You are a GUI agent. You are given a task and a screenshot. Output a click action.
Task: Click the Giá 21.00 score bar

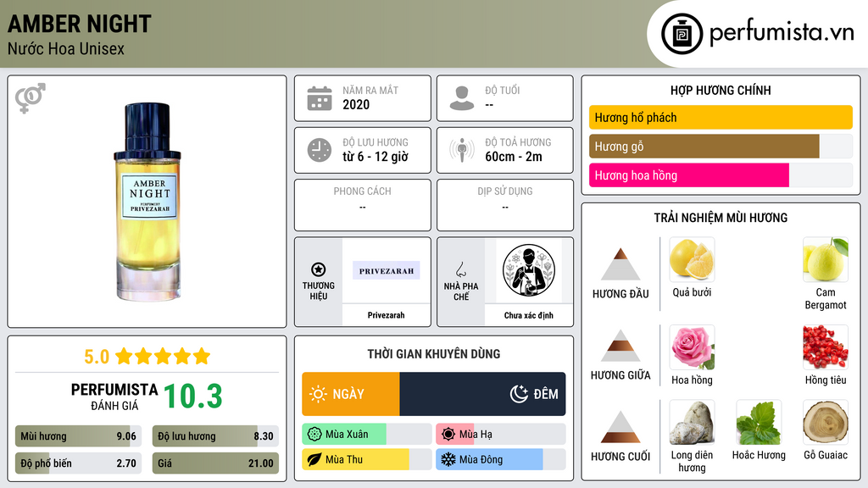(215, 463)
